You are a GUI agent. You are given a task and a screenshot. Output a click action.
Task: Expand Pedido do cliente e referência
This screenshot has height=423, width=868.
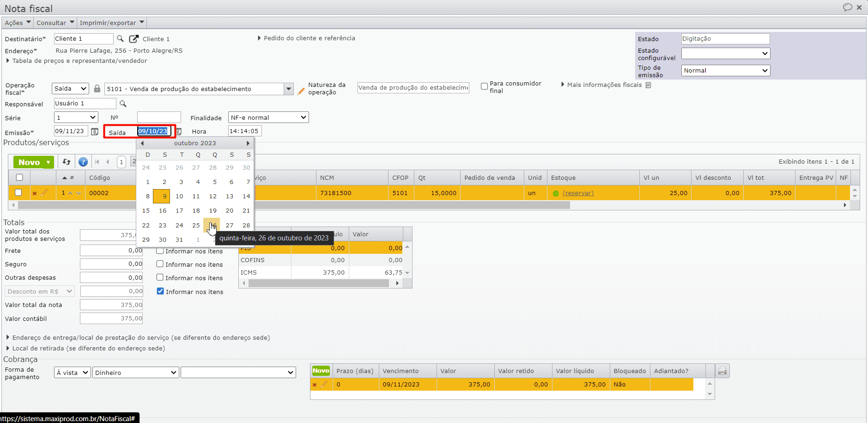point(309,38)
